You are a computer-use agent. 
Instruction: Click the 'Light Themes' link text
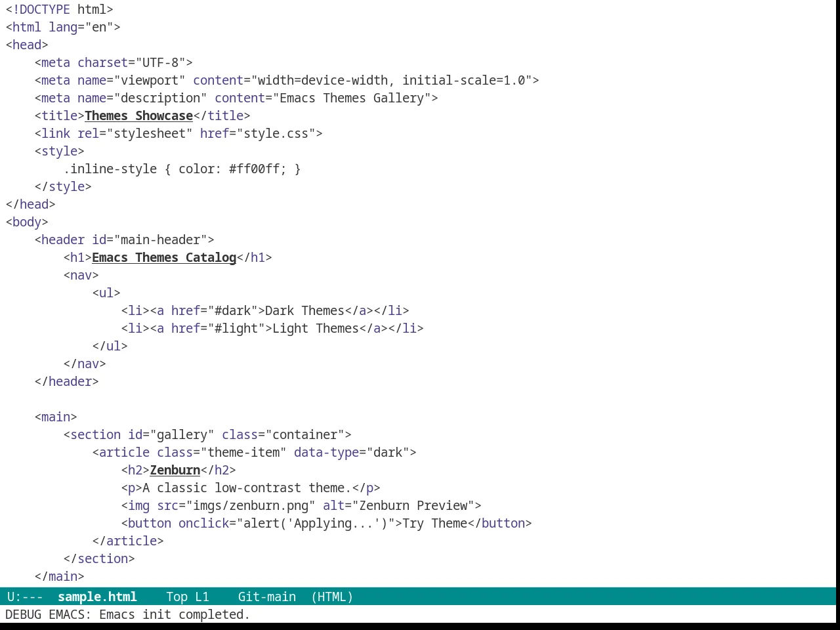click(x=316, y=328)
